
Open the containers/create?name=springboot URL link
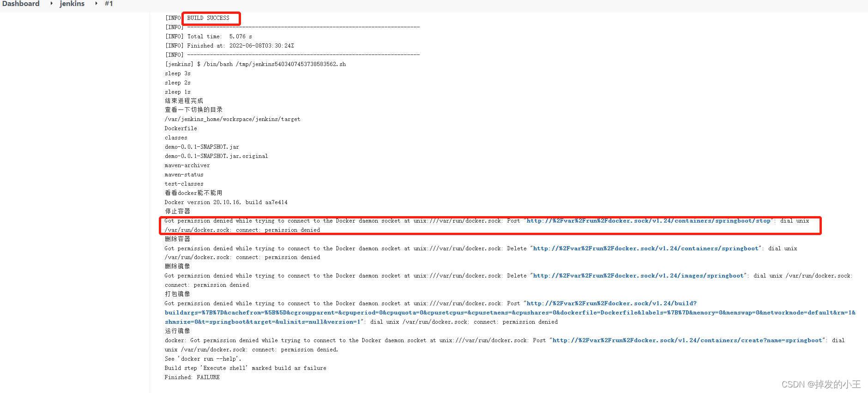[x=687, y=340]
